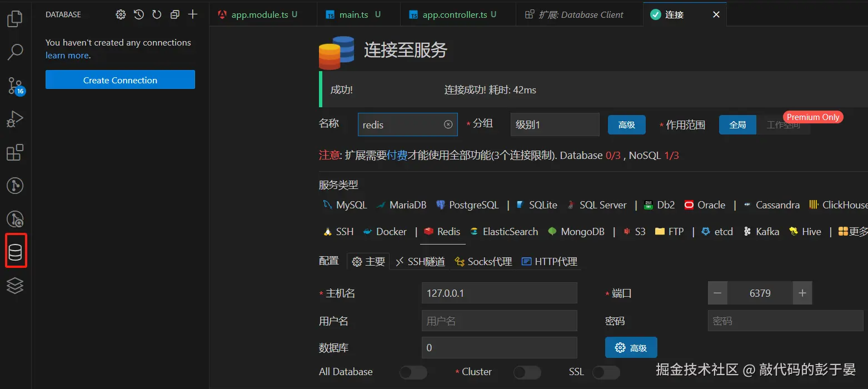Collapse all in database panel
This screenshot has width=868, height=389.
tap(175, 15)
